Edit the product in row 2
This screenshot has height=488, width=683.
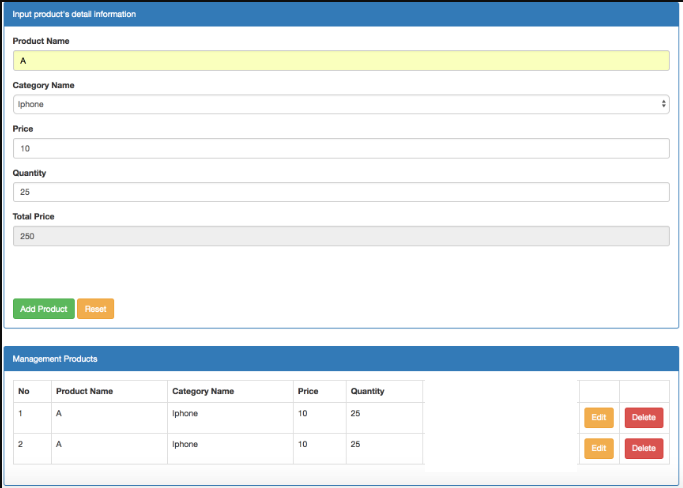598,448
